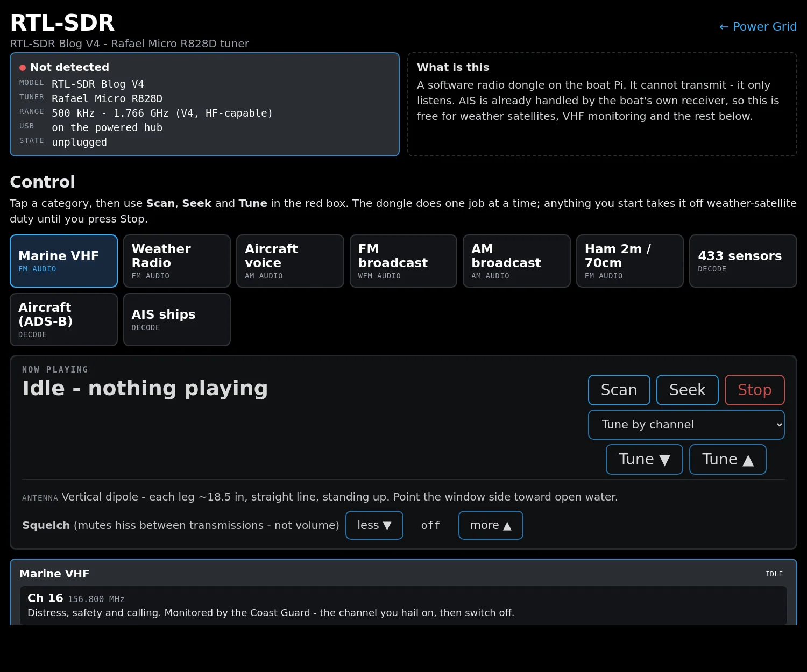The width and height of the screenshot is (807, 672).
Task: Click the Seek button
Action: click(688, 390)
